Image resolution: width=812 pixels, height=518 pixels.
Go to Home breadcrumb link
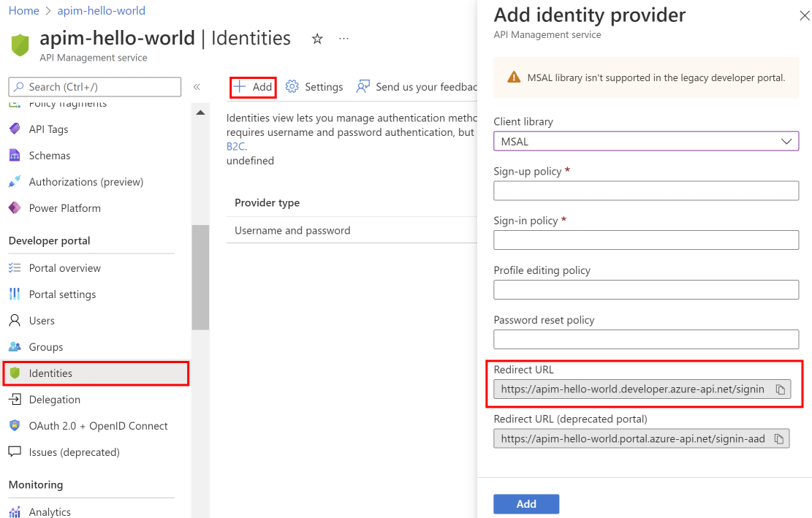(23, 11)
